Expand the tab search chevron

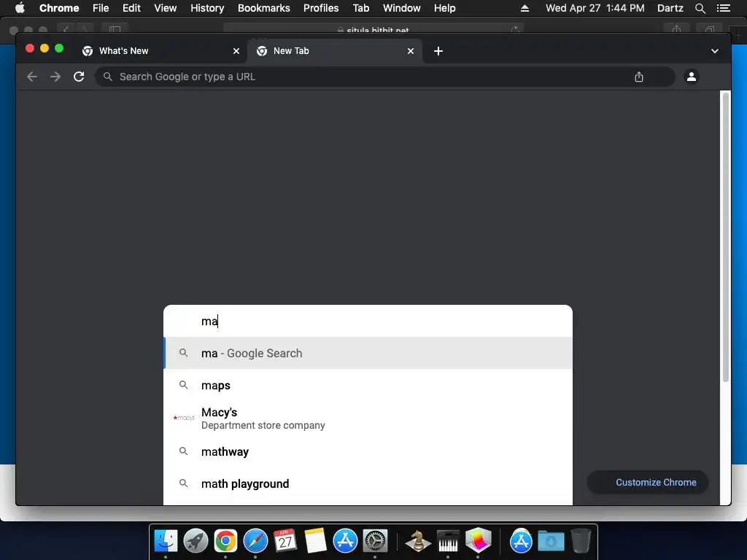[x=715, y=51]
